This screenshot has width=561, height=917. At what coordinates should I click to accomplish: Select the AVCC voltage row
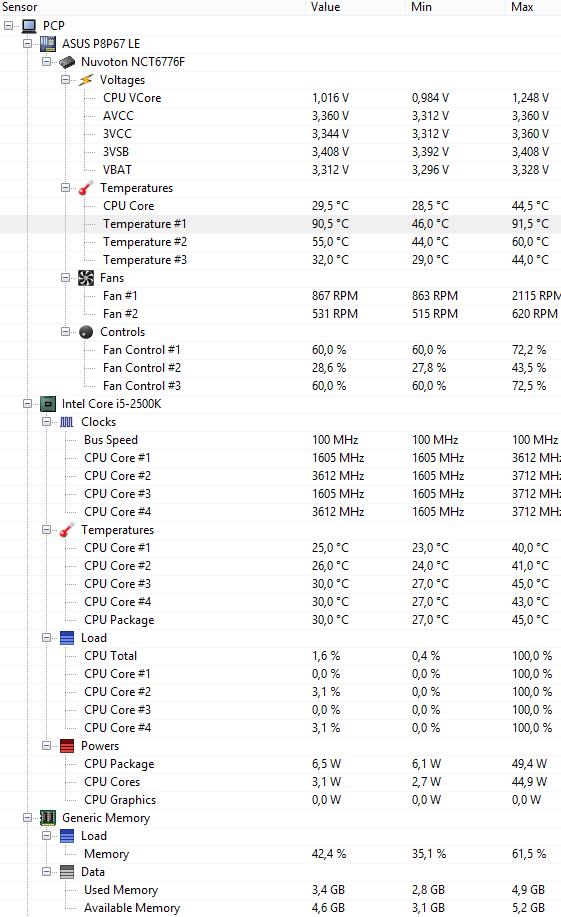280,116
